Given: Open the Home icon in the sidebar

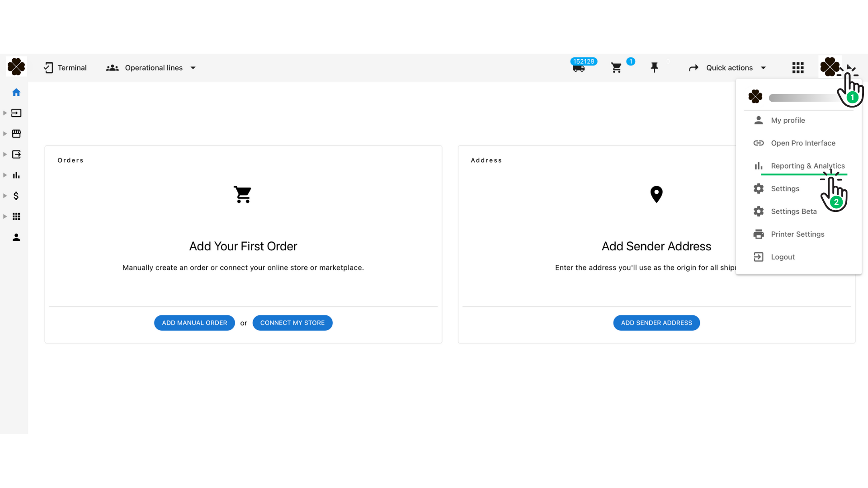Looking at the screenshot, I should (x=16, y=92).
